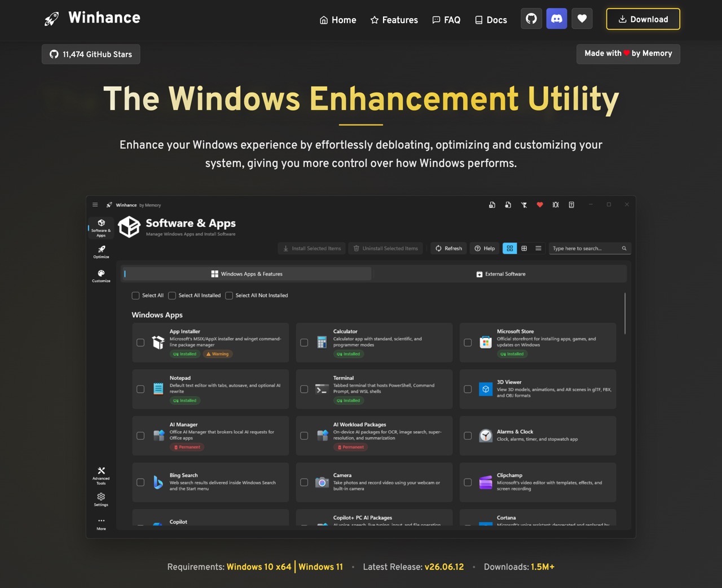Open Software & Apps sidebar item
Viewport: 722px width, 588px height.
pyautogui.click(x=101, y=228)
